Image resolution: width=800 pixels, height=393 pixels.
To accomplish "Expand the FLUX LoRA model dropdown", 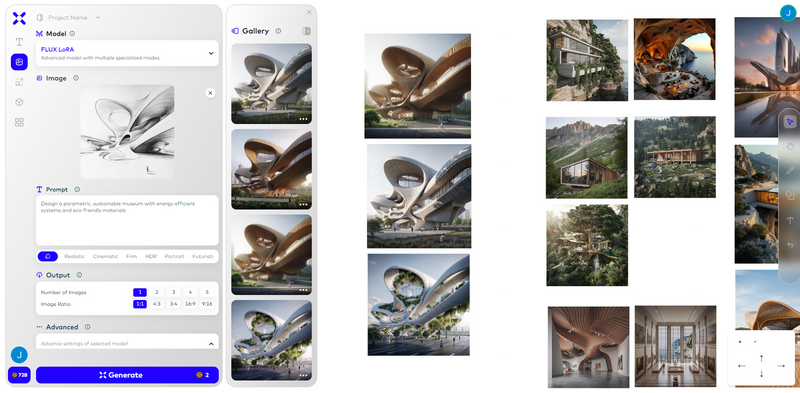I will tap(127, 53).
